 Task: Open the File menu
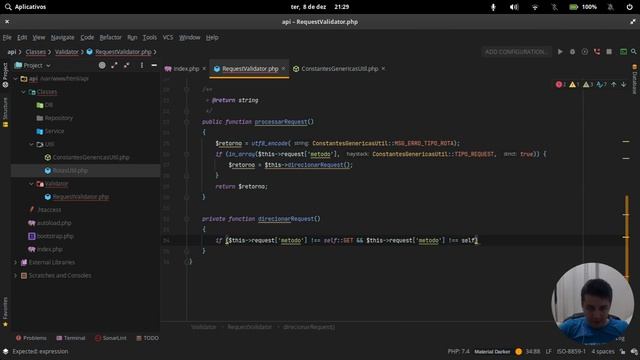tap(7, 37)
